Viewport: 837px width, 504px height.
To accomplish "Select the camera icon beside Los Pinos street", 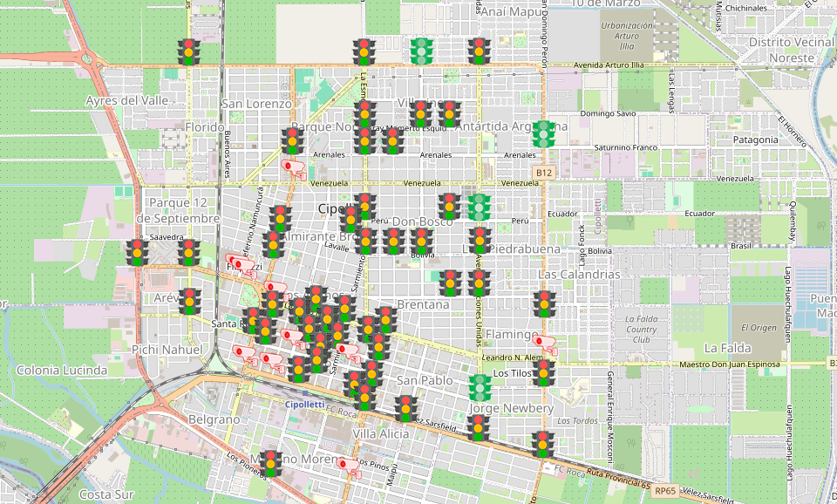I will 349,466.
